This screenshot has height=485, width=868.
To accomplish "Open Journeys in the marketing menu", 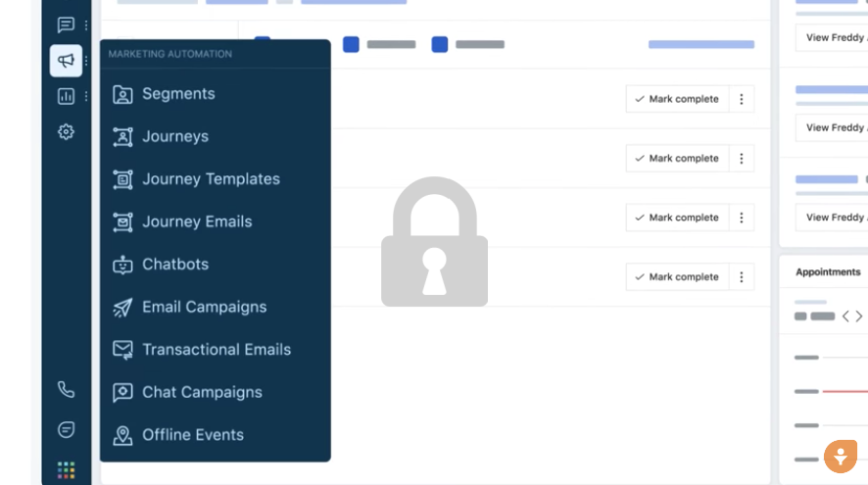I will [174, 136].
